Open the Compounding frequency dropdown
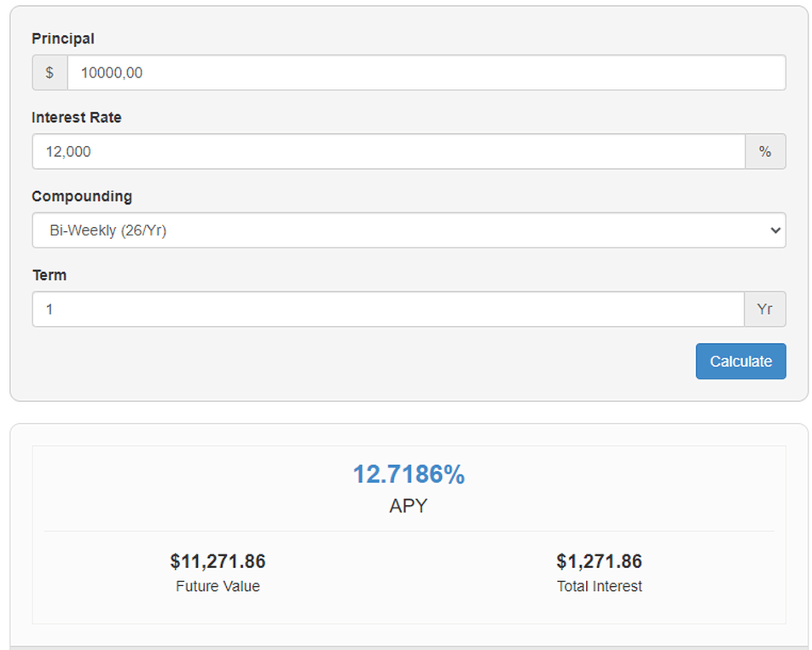Screen dimensions: 812x650 pos(408,230)
